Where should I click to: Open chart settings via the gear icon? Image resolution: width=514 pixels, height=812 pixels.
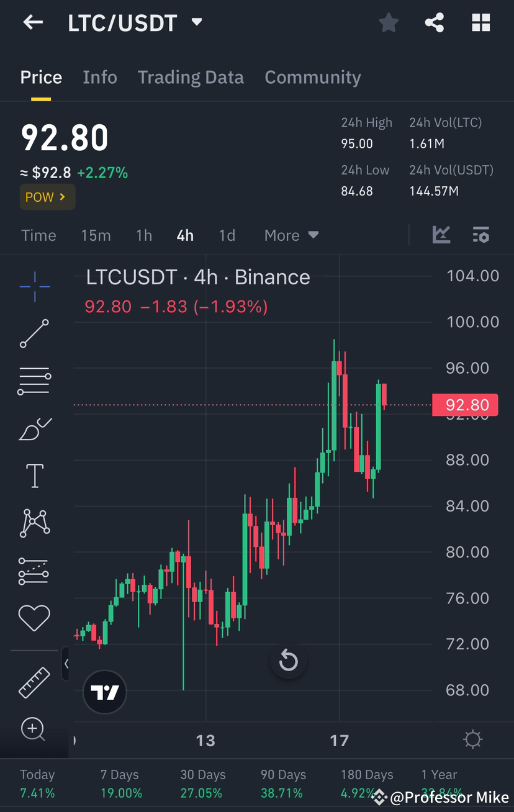point(472,739)
